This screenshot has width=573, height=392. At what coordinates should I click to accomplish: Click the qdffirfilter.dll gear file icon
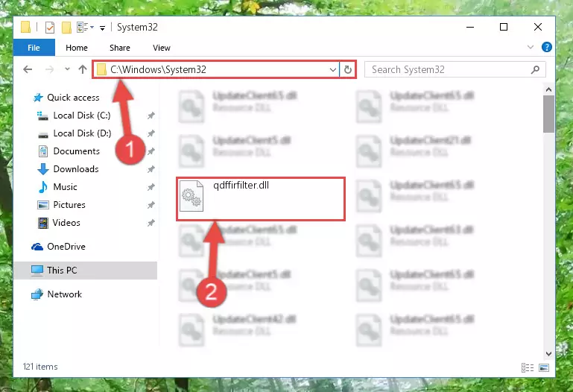191,196
